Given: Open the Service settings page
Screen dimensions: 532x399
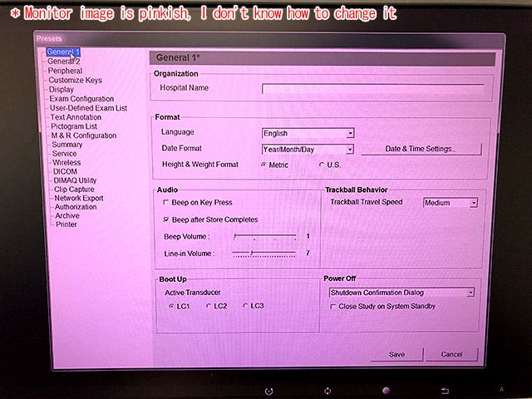Looking at the screenshot, I should [65, 153].
